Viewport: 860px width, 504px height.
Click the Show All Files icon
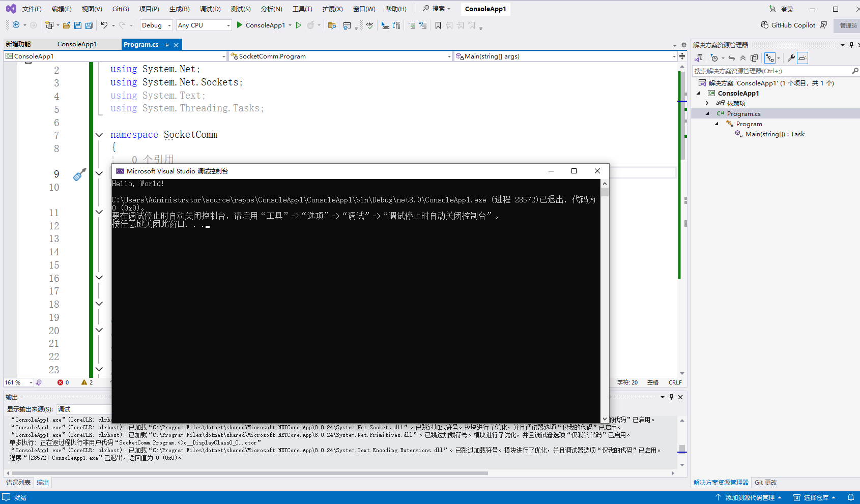pos(754,58)
